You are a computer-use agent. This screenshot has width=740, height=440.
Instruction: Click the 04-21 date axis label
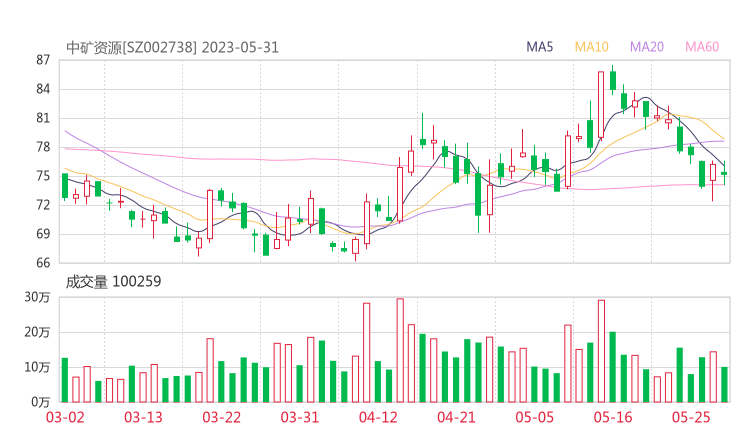(456, 417)
